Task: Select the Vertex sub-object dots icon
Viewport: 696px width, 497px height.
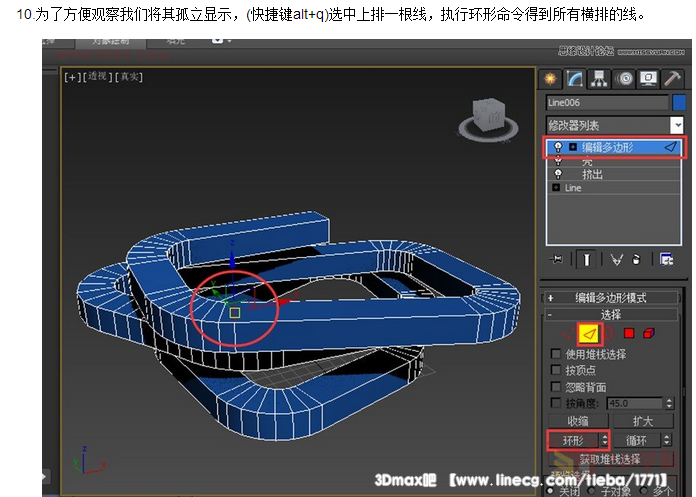Action: click(x=567, y=334)
